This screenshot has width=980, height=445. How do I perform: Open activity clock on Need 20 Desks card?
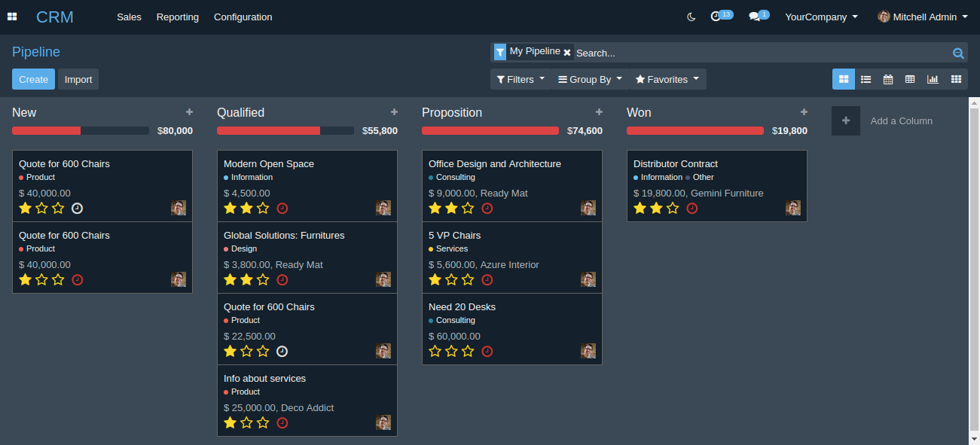tap(487, 352)
